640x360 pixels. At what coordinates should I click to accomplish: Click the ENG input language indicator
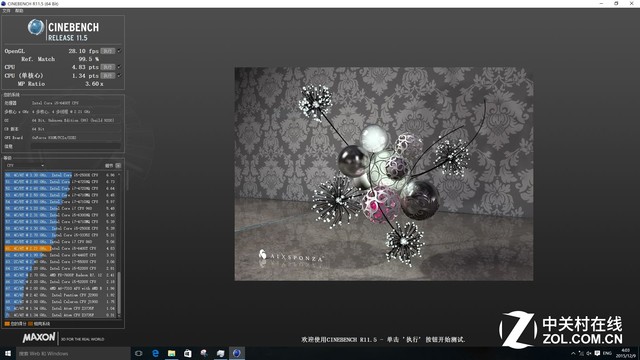[x=607, y=353]
